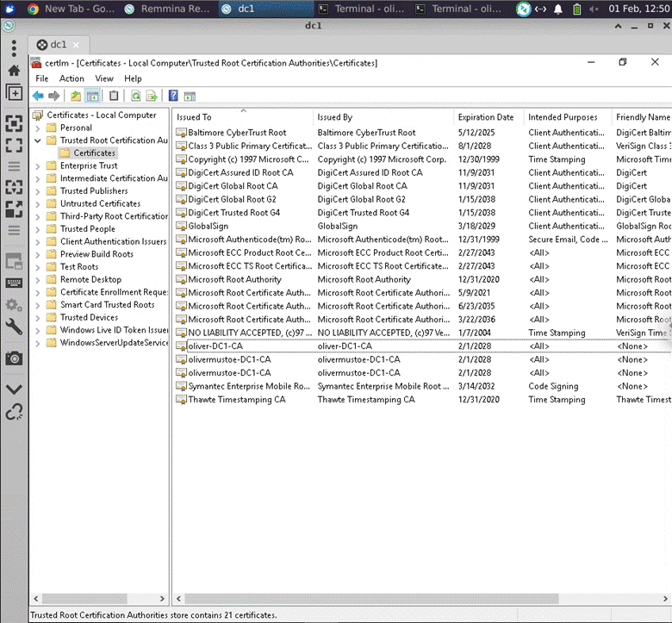The width and height of the screenshot is (672, 623).
Task: Expand the Trusted People node
Action: pyautogui.click(x=38, y=229)
